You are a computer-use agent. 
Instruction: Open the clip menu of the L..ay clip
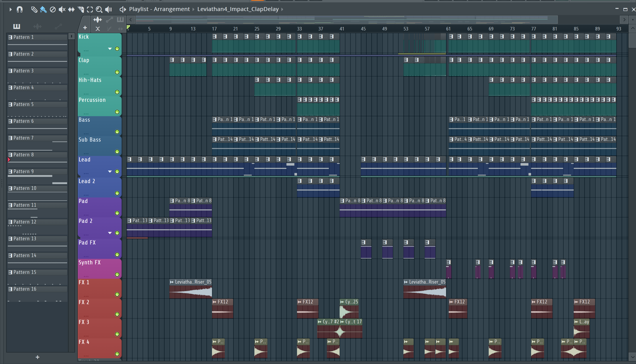(x=576, y=322)
